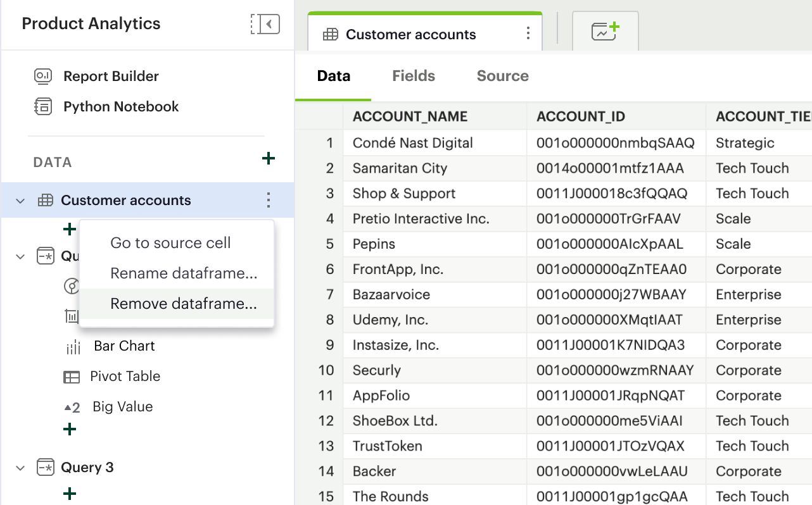Select the Instasize, Inc. cell
The image size is (812, 505).
tap(435, 346)
